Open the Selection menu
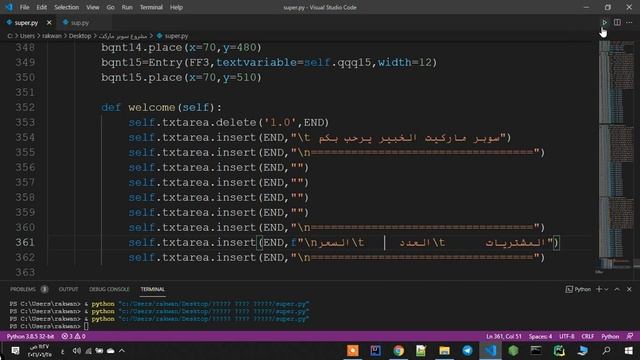 [x=67, y=7]
